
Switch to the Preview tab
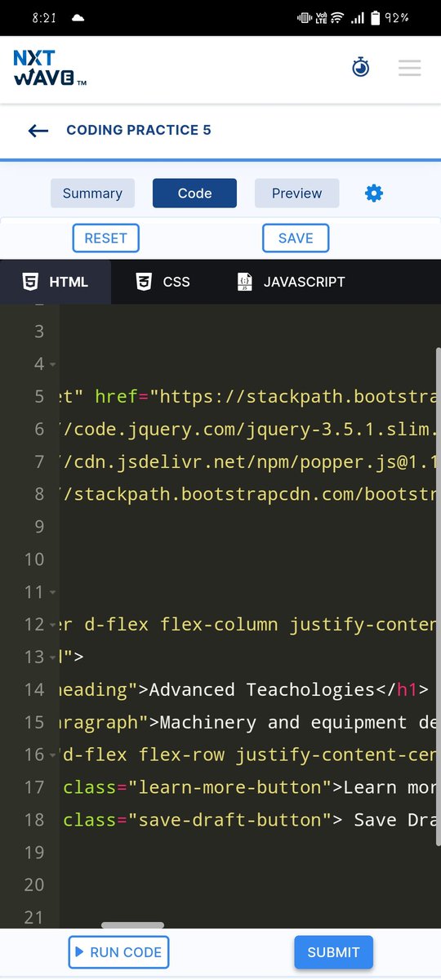tap(296, 194)
